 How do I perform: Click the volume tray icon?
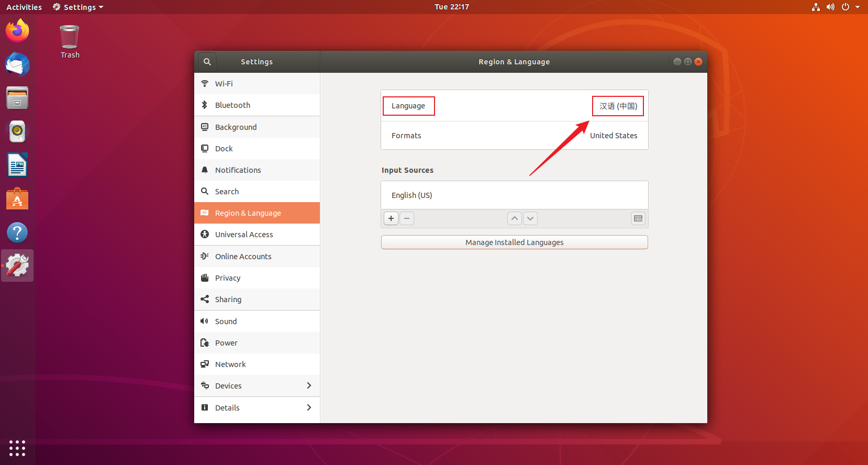830,7
